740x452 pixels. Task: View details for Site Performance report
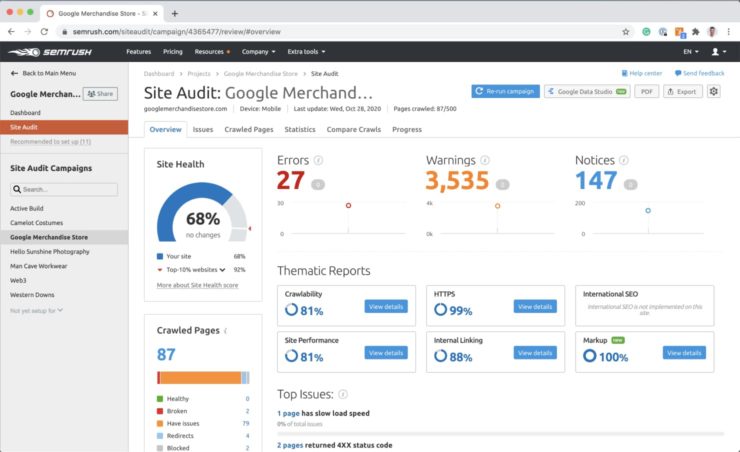(386, 353)
